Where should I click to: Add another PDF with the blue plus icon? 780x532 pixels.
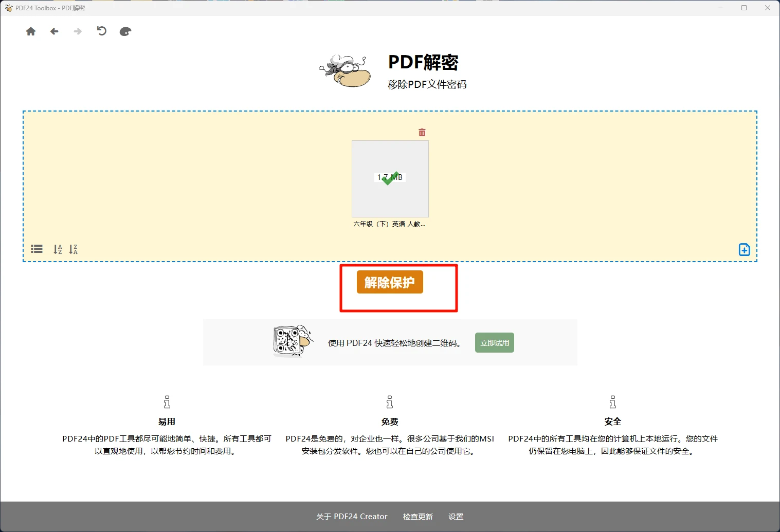click(744, 249)
